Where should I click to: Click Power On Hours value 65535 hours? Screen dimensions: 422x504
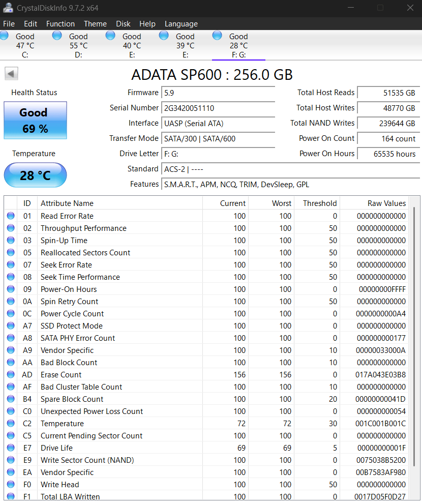click(388, 154)
